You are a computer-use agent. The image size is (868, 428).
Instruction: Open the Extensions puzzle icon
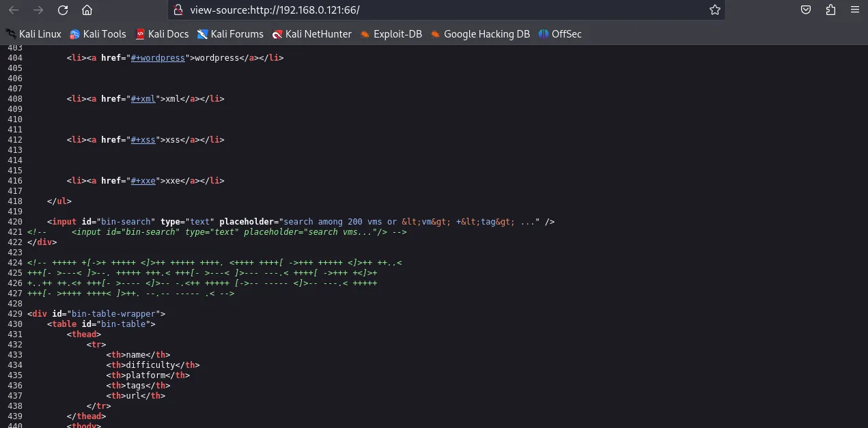pyautogui.click(x=830, y=10)
